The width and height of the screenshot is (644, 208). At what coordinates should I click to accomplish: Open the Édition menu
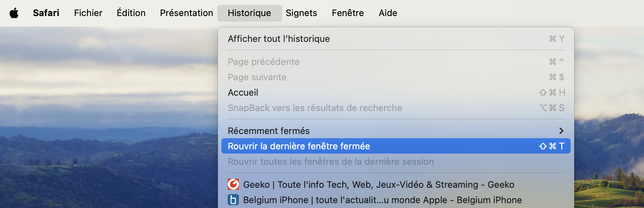click(x=131, y=13)
